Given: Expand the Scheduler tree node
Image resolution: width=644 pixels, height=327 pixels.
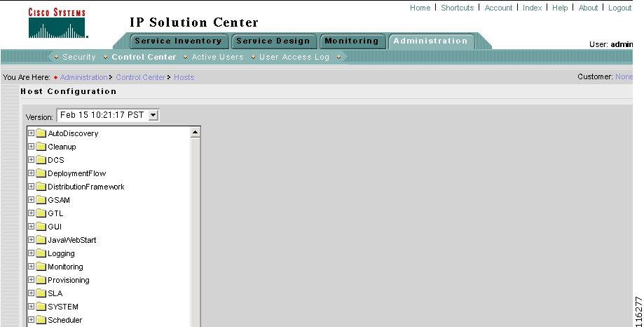Looking at the screenshot, I should pos(31,319).
